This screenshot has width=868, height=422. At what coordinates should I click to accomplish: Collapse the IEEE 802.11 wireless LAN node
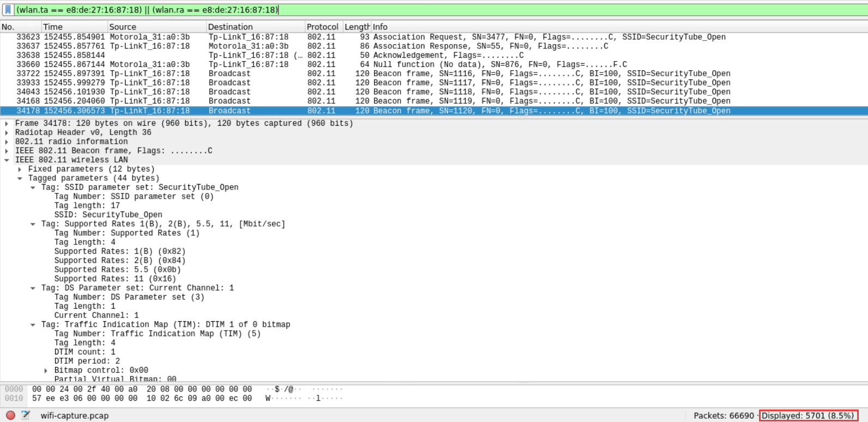(x=7, y=160)
